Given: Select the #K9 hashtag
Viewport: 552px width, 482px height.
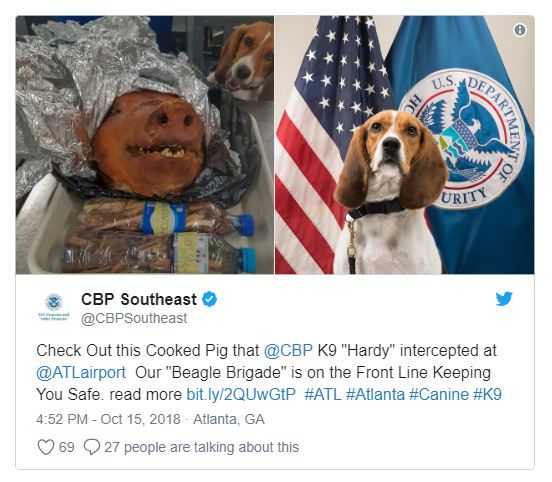Looking at the screenshot, I should point(488,394).
